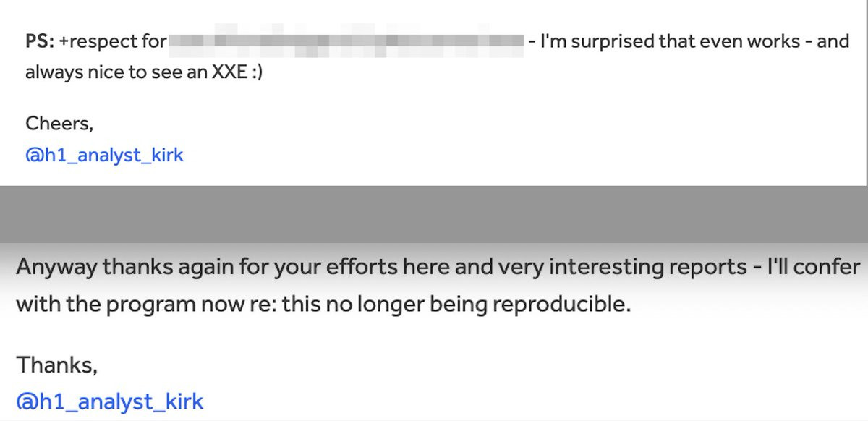The image size is (868, 421).
Task: Open the @h1_analyst_kirk mention below Thanks
Action: click(x=109, y=402)
